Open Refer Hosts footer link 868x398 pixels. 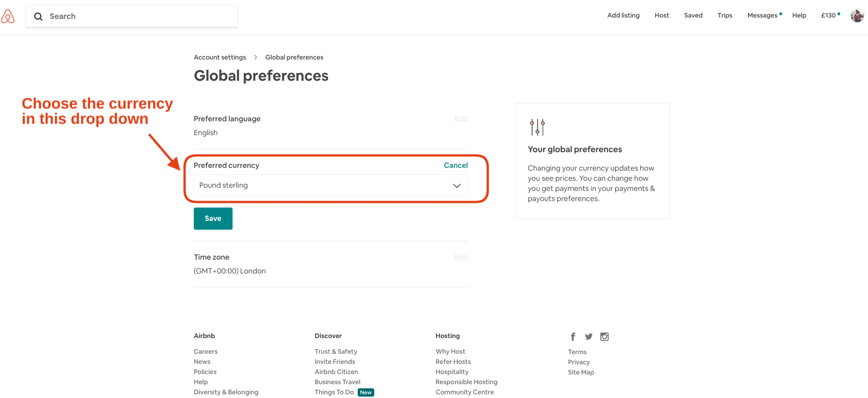(x=453, y=362)
